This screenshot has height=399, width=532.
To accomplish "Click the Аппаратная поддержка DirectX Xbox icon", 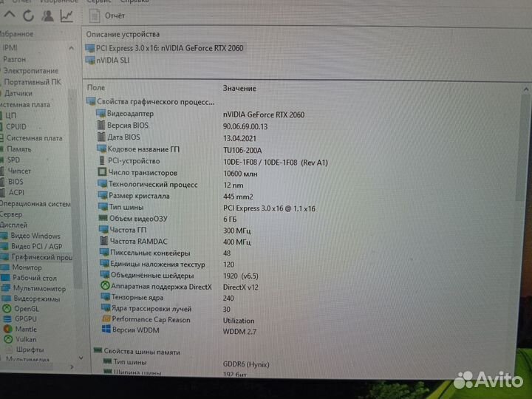I will click(105, 286).
